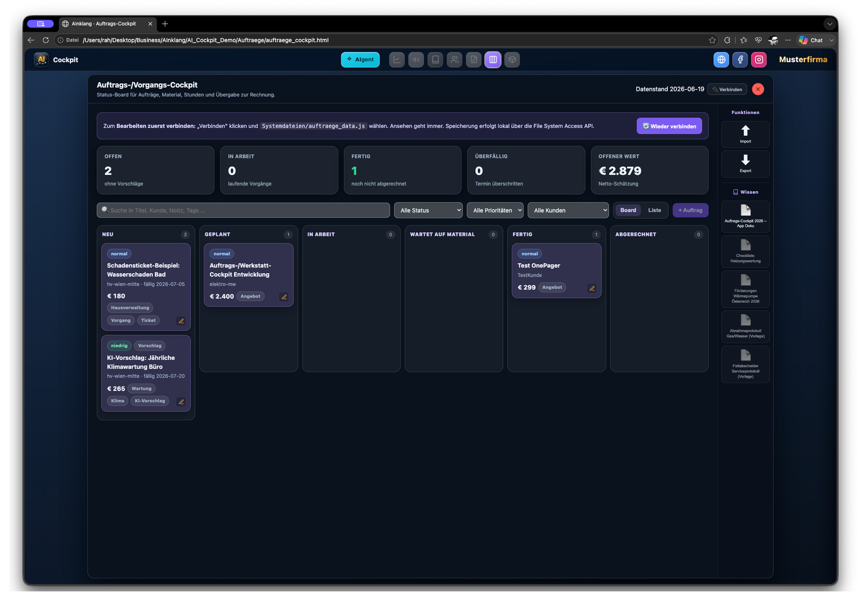This screenshot has height=616, width=861.
Task: Select the purple board columns icon
Action: [493, 60]
